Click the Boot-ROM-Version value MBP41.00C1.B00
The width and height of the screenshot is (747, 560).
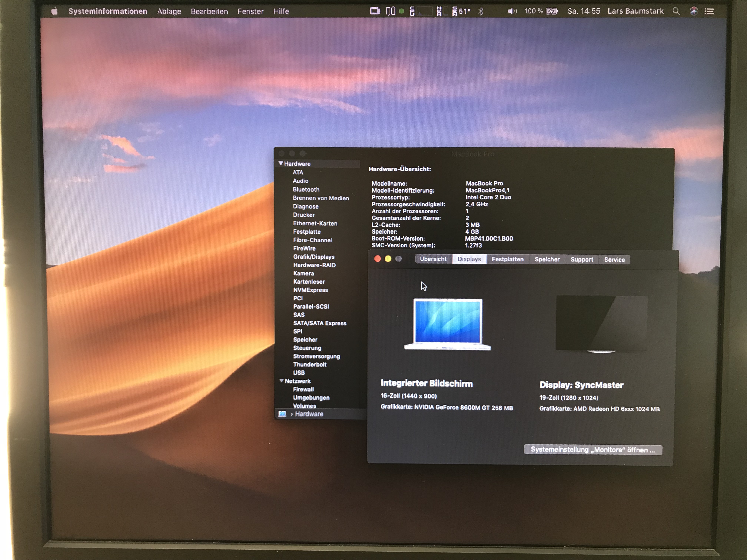[489, 238]
